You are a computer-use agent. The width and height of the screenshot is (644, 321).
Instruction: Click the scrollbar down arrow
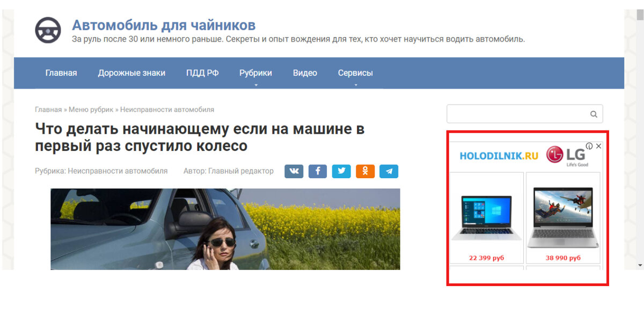pyautogui.click(x=640, y=265)
